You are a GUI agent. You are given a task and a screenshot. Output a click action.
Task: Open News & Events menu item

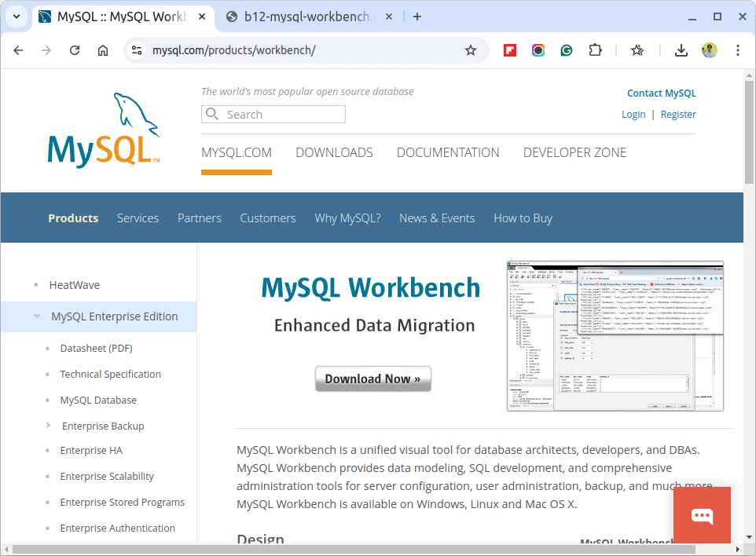pos(437,218)
